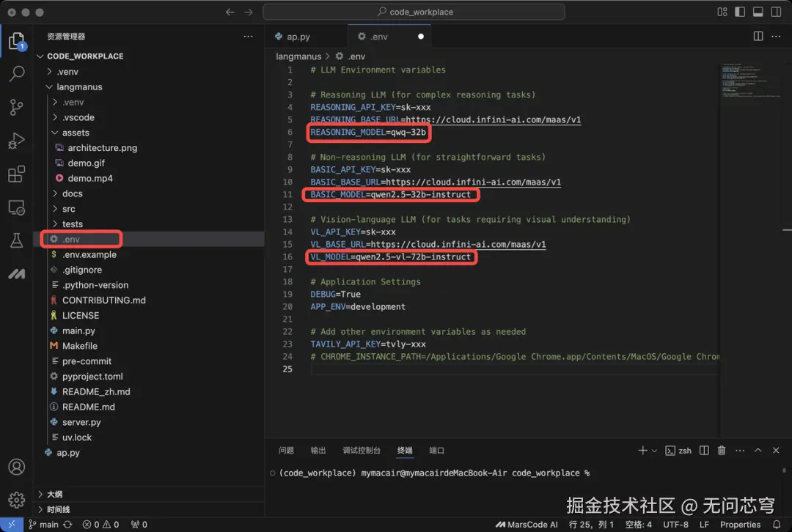Screen dimensions: 792x532
Task: Click the main branch in status bar
Action: (43, 525)
